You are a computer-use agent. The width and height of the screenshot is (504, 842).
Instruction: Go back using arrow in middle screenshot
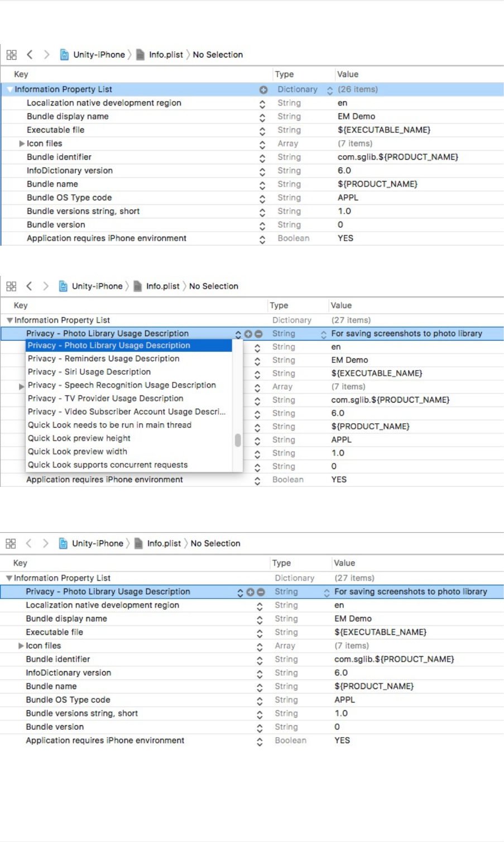[29, 286]
